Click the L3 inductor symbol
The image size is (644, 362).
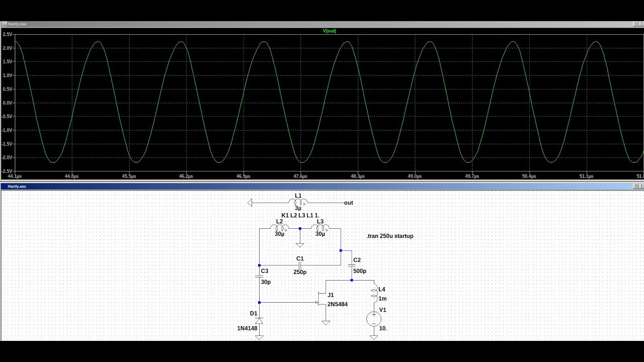[x=320, y=228]
